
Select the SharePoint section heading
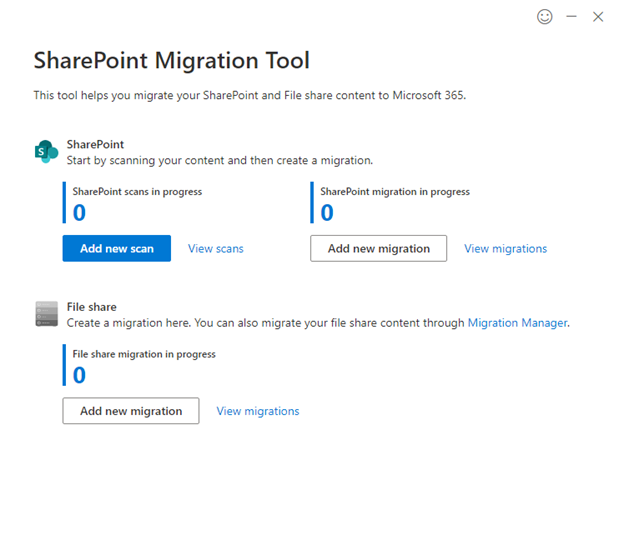pyautogui.click(x=95, y=144)
